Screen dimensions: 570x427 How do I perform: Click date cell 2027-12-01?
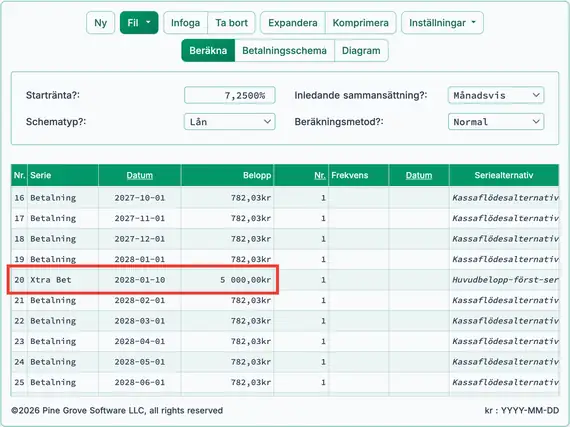140,239
